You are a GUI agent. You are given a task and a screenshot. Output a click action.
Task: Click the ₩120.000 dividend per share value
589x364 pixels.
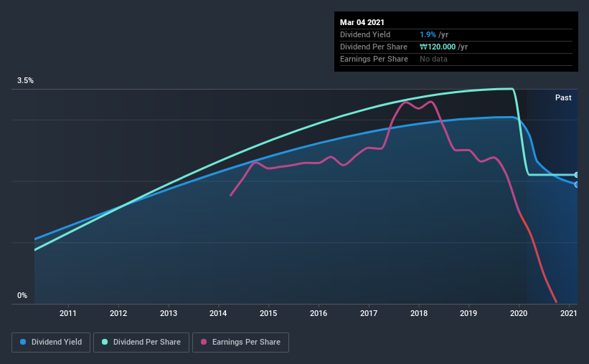[x=438, y=47]
